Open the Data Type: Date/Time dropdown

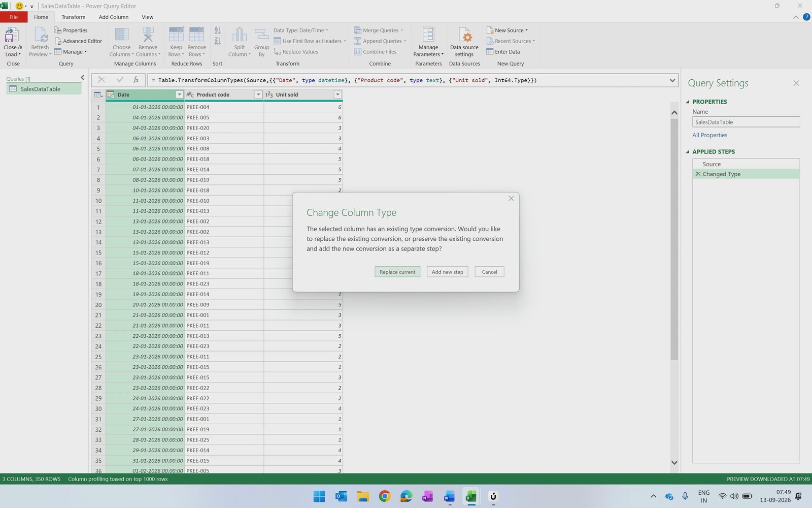[300, 30]
